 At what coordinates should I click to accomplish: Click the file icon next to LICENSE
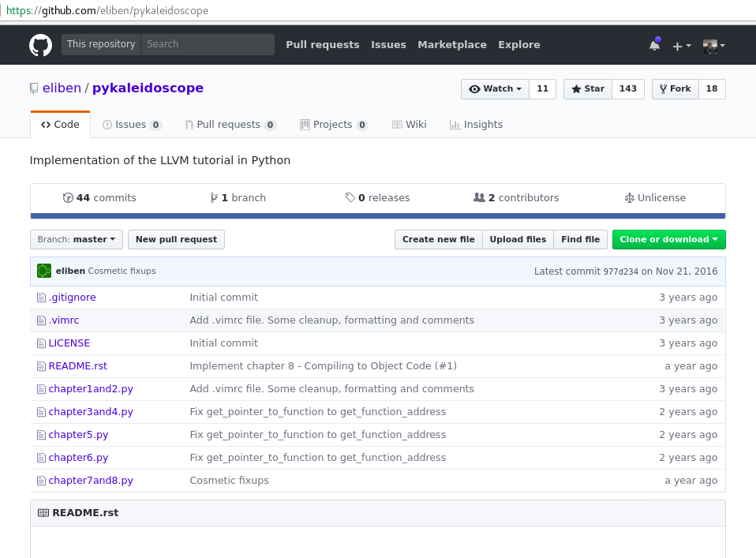42,343
